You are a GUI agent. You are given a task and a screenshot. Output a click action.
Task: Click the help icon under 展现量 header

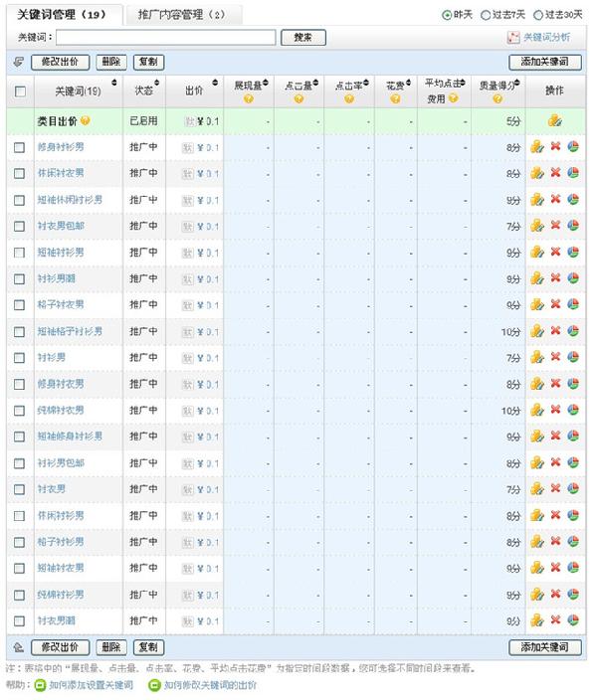click(x=248, y=98)
